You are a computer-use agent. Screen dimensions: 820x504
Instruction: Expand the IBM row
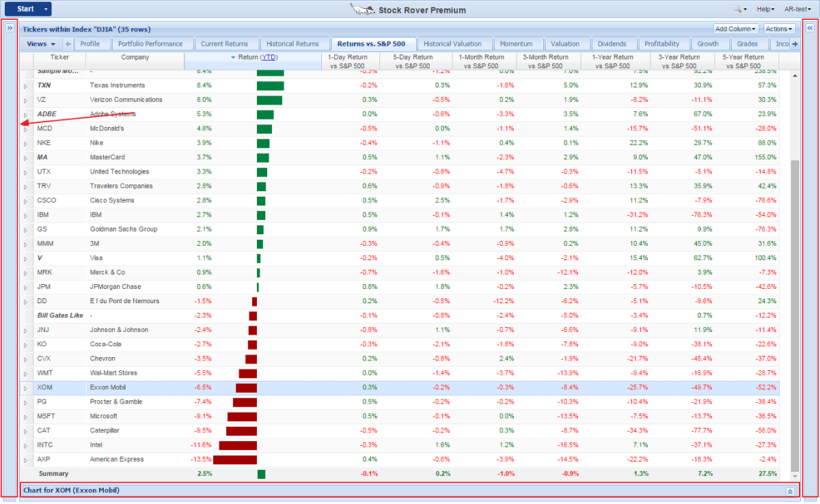[x=26, y=215]
